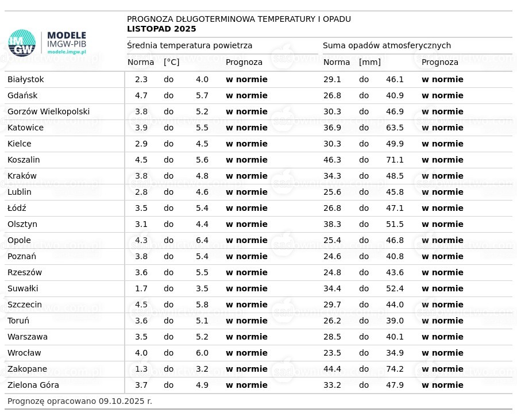The width and height of the screenshot is (517, 420).
Task: Click the MODELE IMGW-PIB title text
Action: [x=66, y=39]
